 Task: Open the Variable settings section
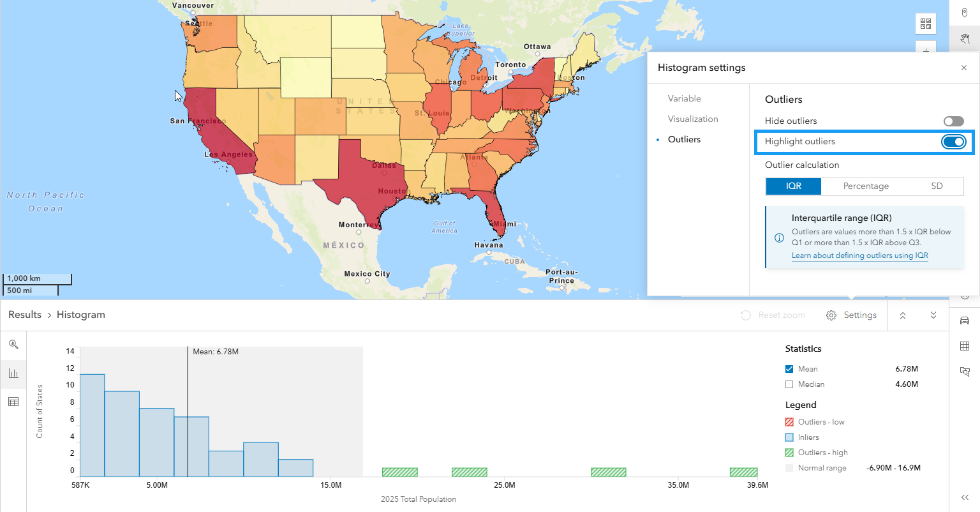[685, 98]
